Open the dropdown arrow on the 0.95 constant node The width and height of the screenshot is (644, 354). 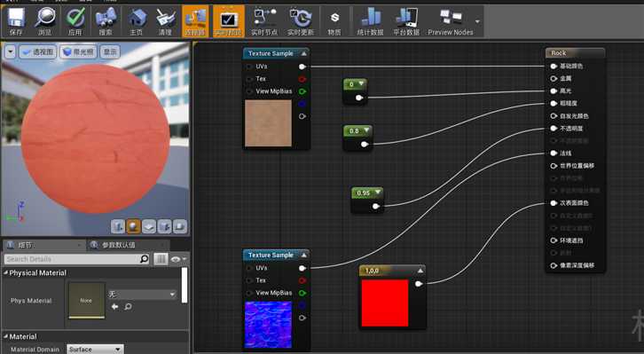coord(378,193)
